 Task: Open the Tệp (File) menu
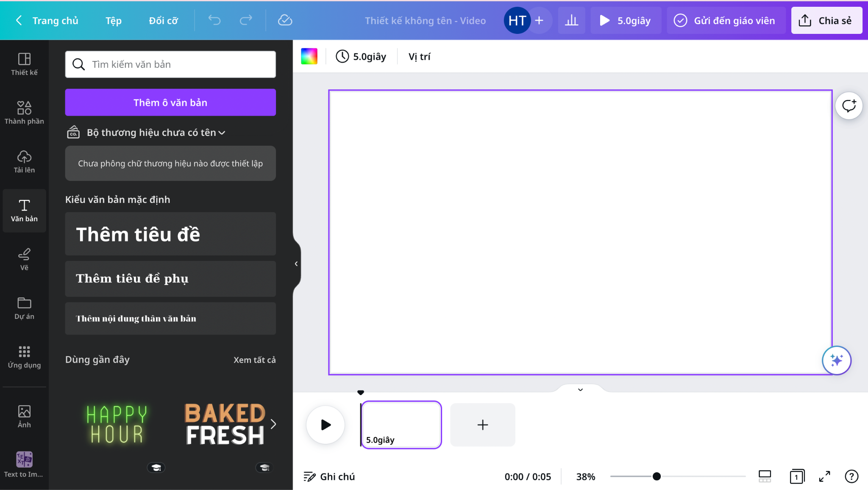pos(113,19)
